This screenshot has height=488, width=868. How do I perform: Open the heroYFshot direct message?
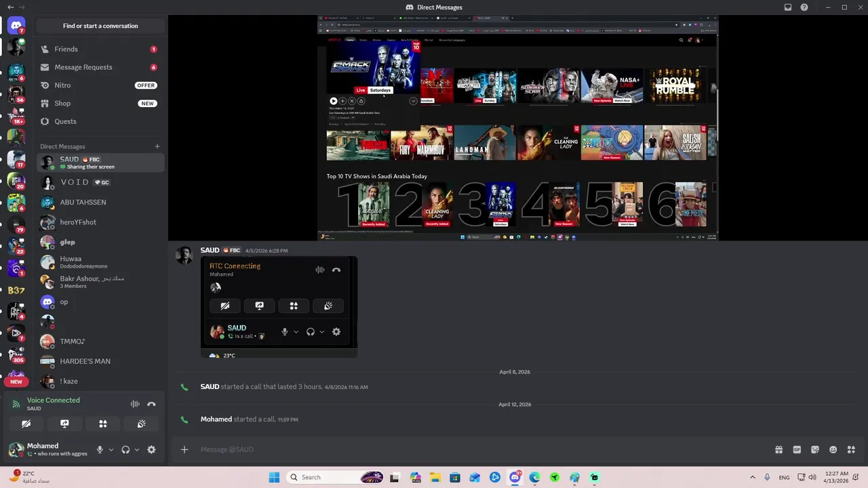coord(100,222)
